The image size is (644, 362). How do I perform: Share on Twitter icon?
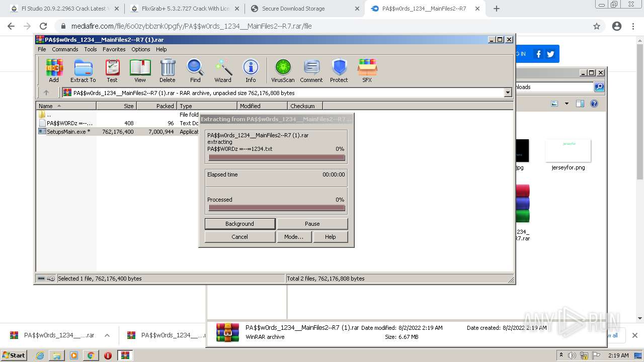(550, 54)
